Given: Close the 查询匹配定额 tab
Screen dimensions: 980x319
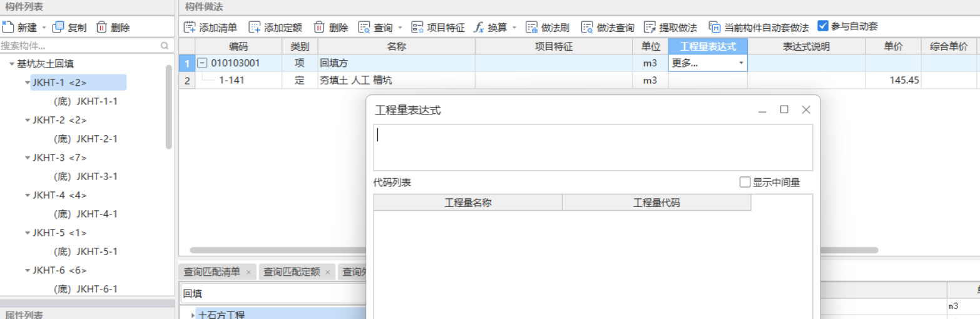Looking at the screenshot, I should (329, 273).
